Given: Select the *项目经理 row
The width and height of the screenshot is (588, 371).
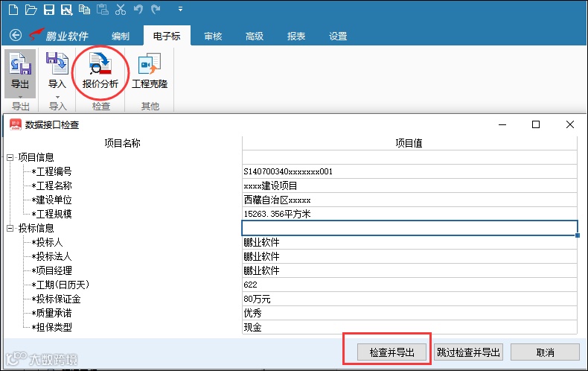Looking at the screenshot, I should click(x=52, y=270).
